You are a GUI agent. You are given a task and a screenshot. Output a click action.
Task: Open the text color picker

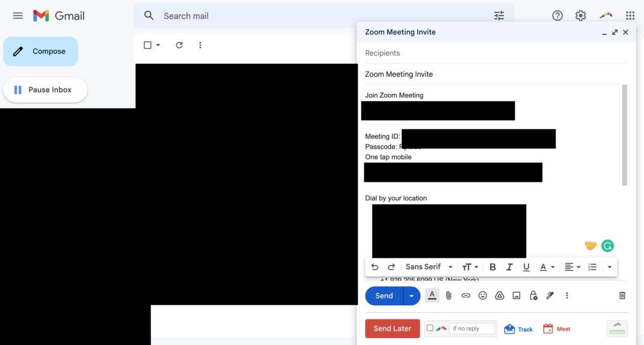(546, 267)
